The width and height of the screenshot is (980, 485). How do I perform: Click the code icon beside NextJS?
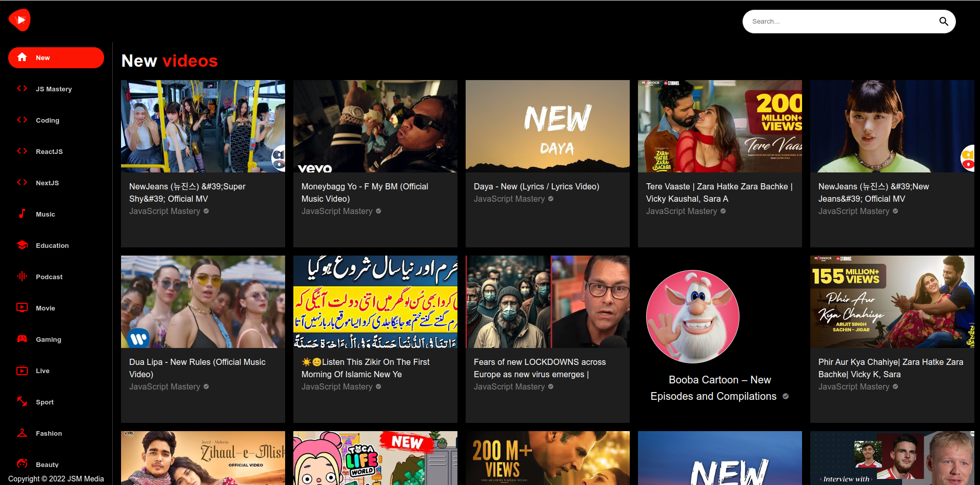click(x=22, y=183)
